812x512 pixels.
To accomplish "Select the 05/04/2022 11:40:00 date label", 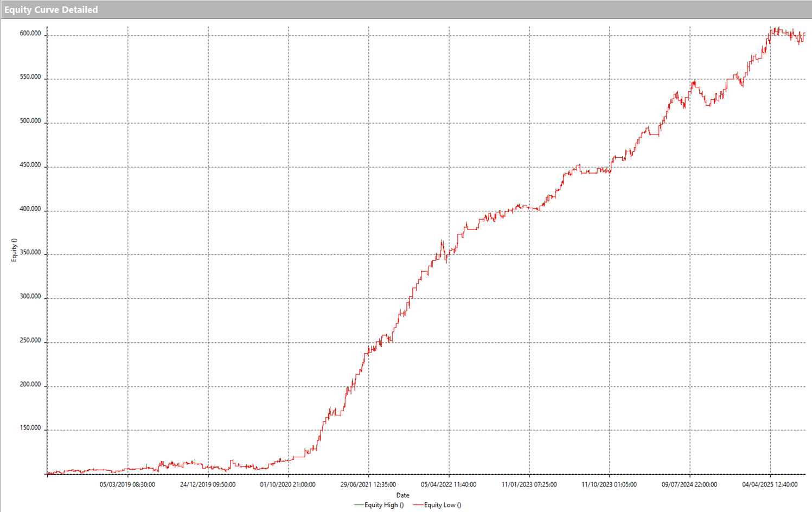I will [449, 484].
